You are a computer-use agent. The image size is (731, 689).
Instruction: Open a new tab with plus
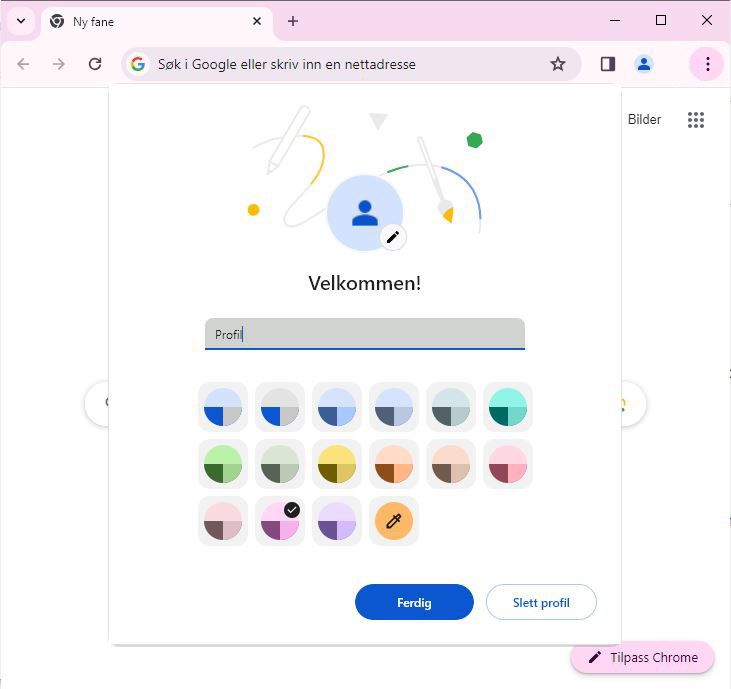293,21
